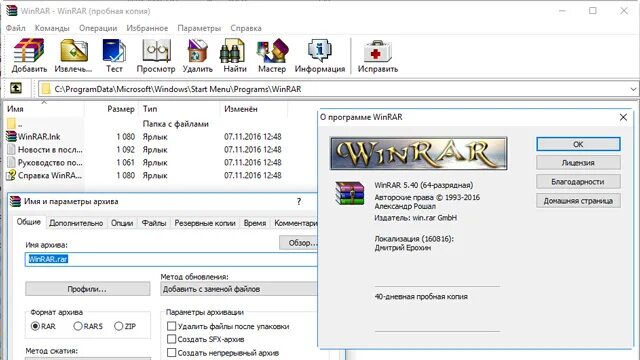
Task: Click the 1 061 size value
Action: coord(125,162)
